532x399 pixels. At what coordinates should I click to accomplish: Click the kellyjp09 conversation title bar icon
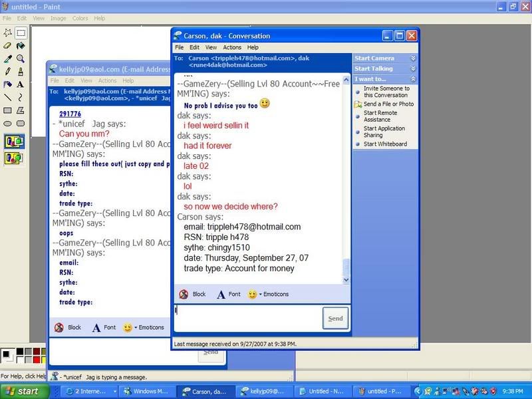[53, 69]
